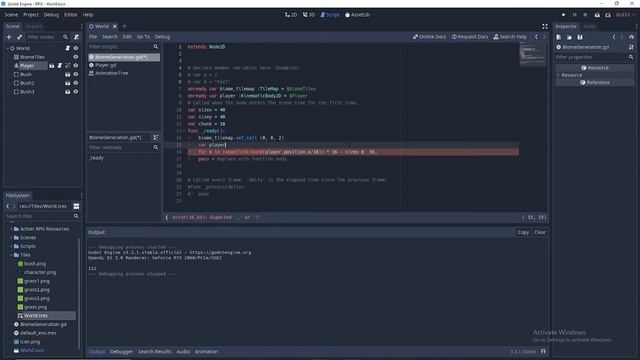Expand the Scripts folder
This screenshot has height=360, width=640.
[x=11, y=246]
